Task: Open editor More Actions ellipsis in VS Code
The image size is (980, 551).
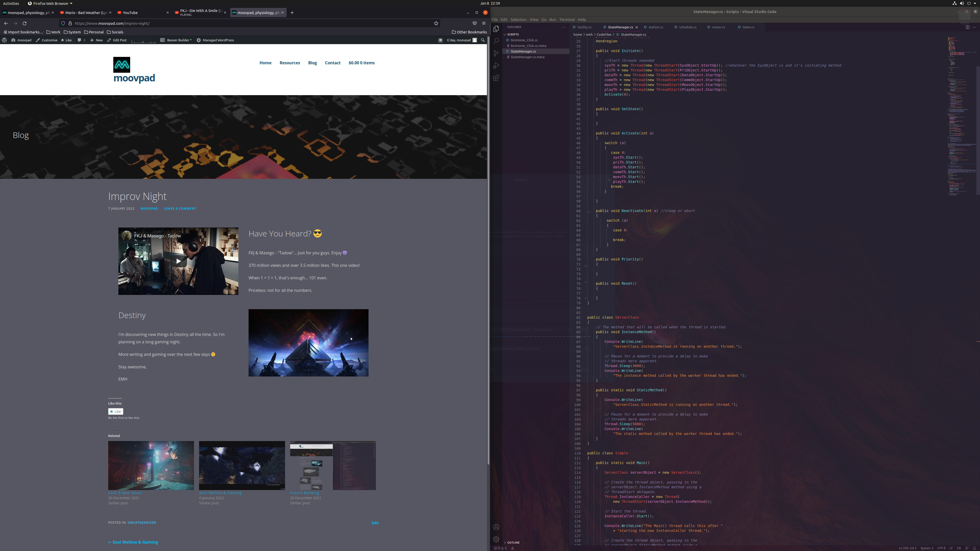Action: 974,27
